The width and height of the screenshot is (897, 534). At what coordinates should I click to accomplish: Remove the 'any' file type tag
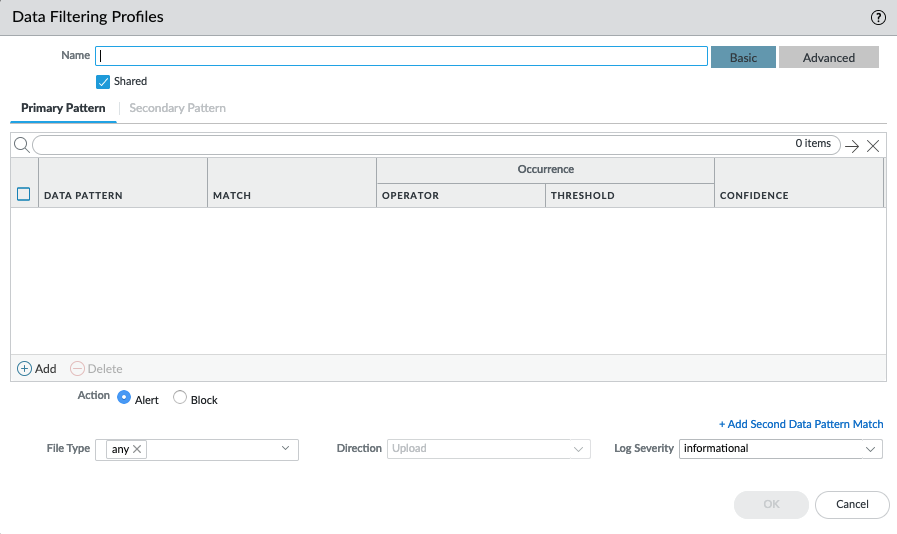click(x=138, y=450)
